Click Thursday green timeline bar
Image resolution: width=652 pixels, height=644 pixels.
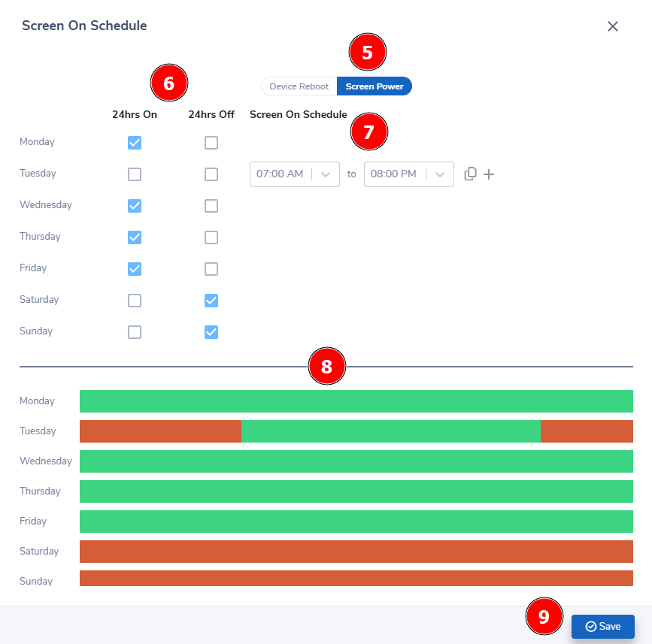click(x=356, y=491)
